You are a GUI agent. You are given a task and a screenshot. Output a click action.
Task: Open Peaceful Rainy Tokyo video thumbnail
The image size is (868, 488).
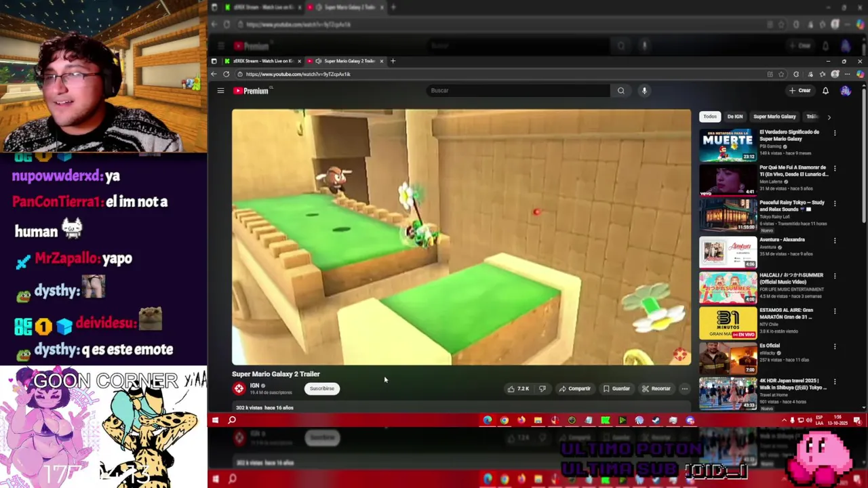click(728, 216)
